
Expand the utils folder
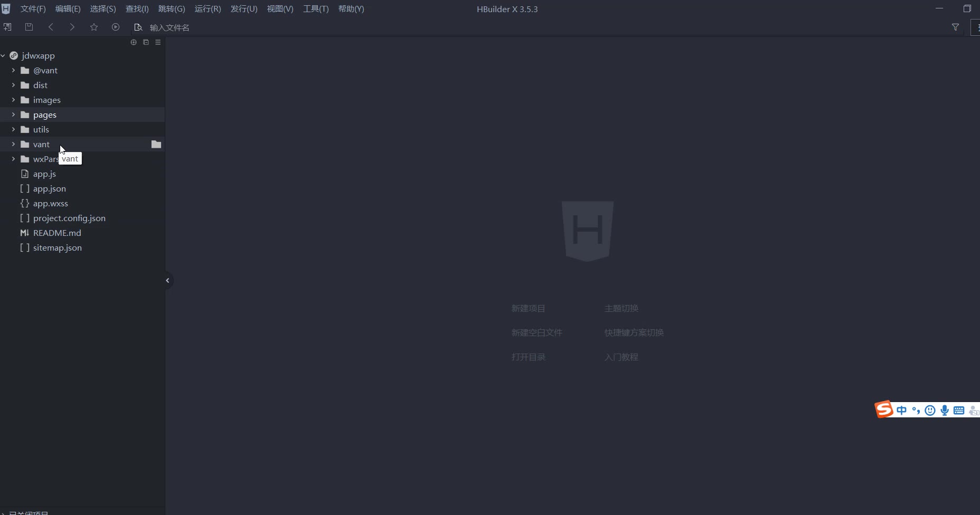13,129
